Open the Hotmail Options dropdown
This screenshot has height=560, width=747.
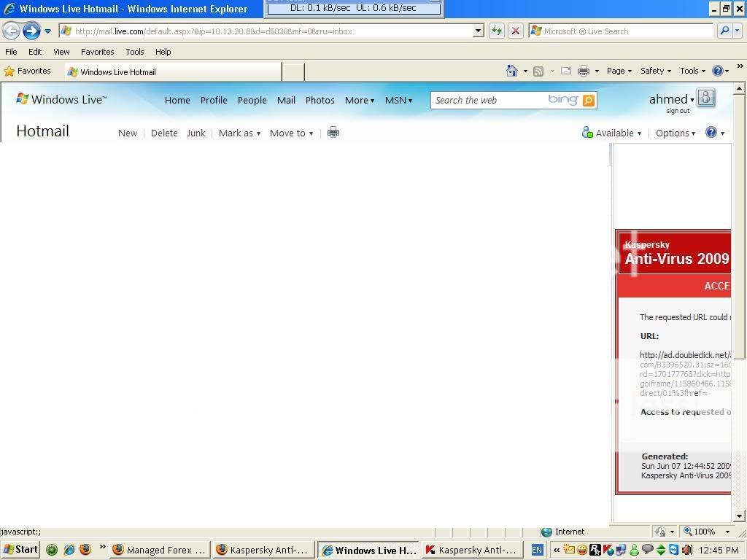(676, 133)
